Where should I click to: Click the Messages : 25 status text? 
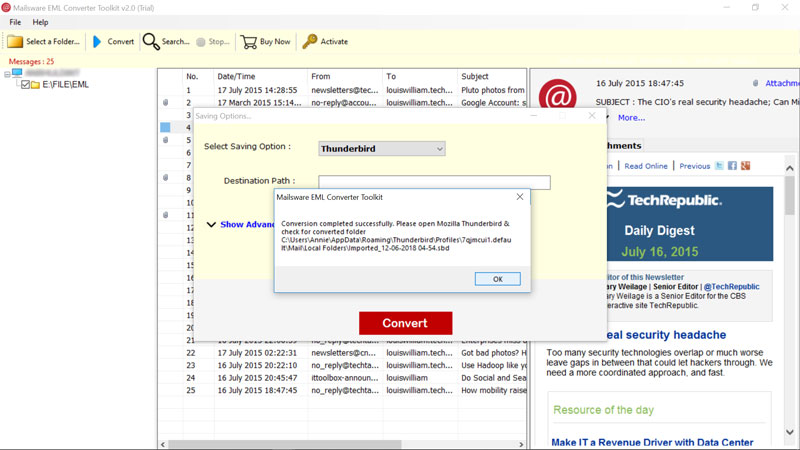point(31,61)
